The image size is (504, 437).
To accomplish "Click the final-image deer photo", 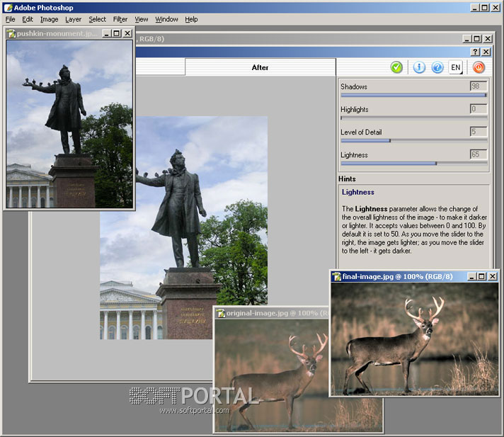I will [415, 339].
